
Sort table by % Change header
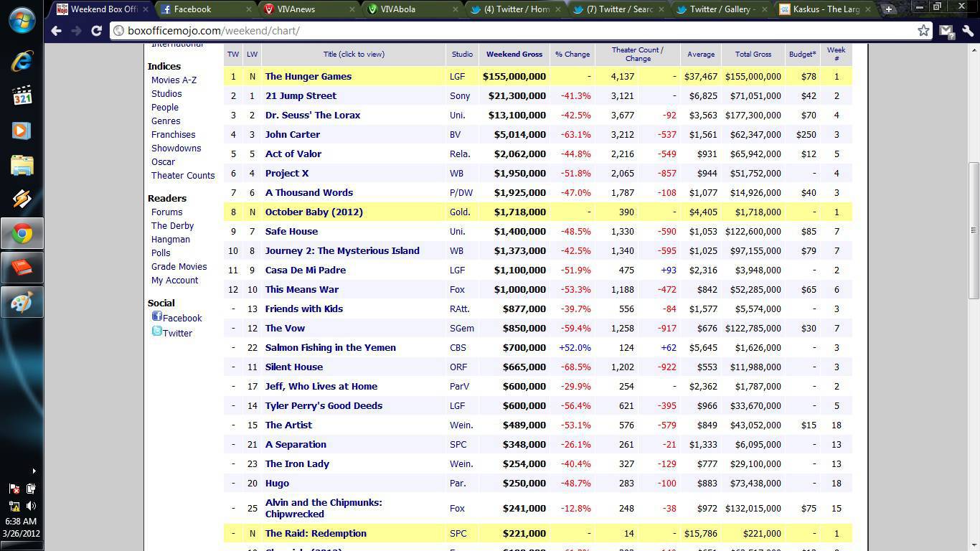[x=573, y=55]
